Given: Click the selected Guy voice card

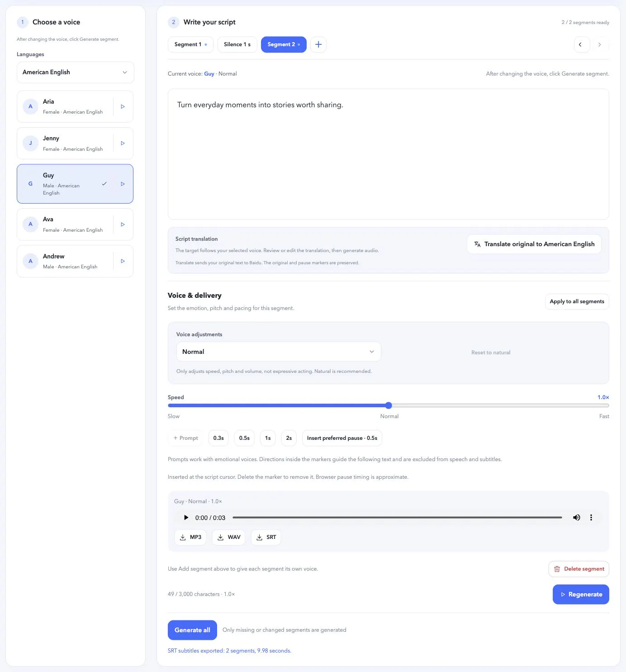Looking at the screenshot, I should [x=75, y=184].
